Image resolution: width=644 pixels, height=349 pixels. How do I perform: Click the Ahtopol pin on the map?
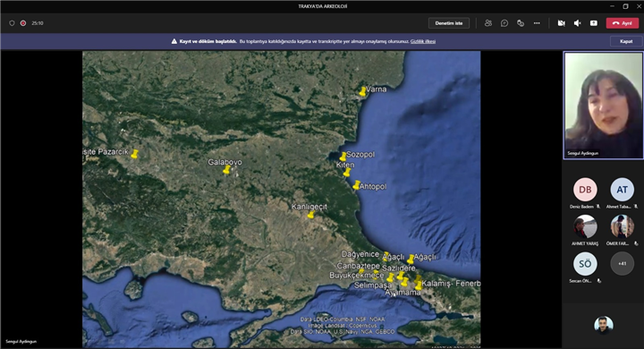point(356,185)
